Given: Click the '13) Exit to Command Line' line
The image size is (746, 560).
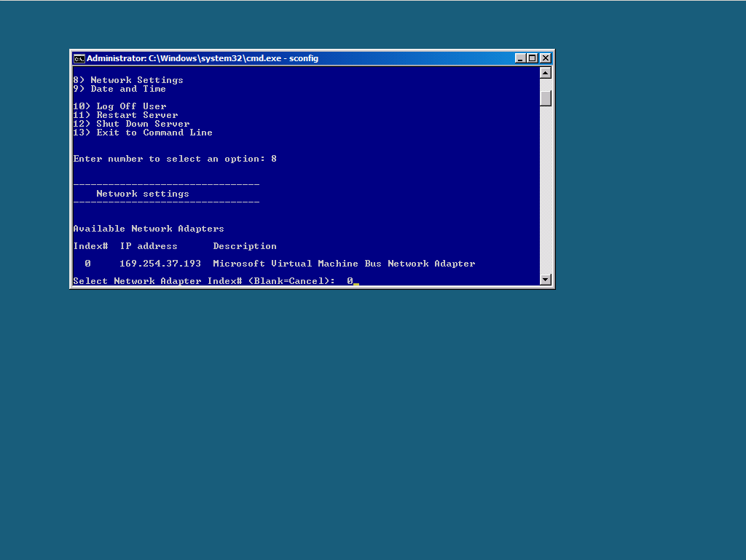Looking at the screenshot, I should (x=144, y=133).
